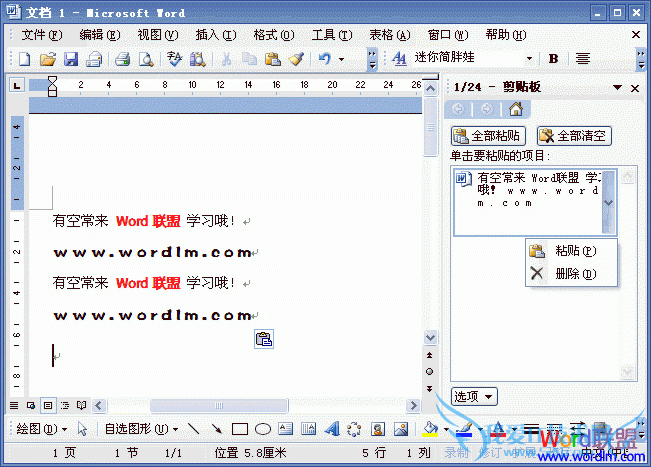Toggle Bold formatting
This screenshot has width=651, height=467.
coord(553,59)
